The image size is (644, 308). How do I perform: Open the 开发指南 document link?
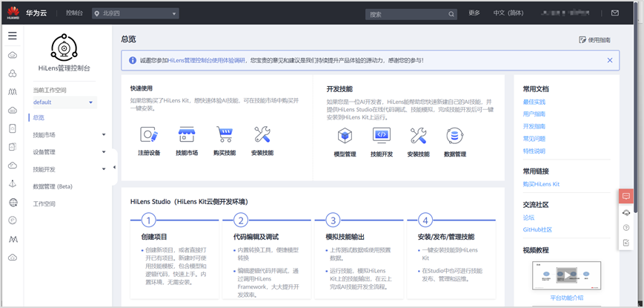(534, 126)
